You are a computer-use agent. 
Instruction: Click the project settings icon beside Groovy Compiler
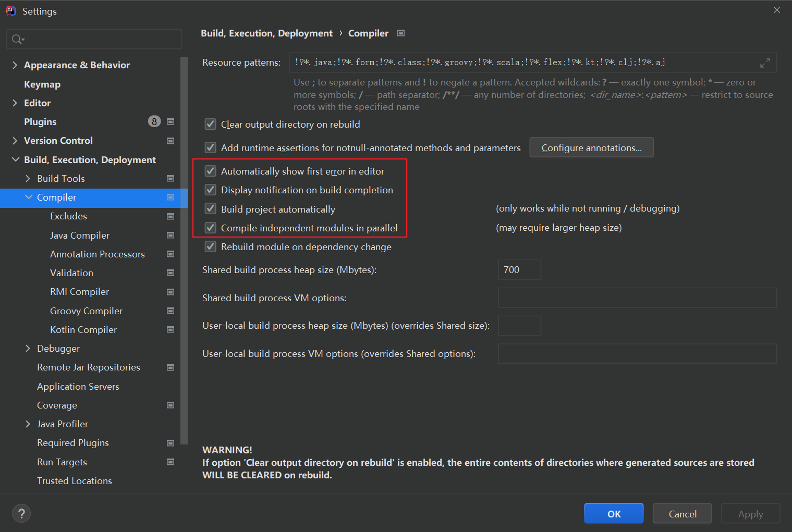(170, 311)
